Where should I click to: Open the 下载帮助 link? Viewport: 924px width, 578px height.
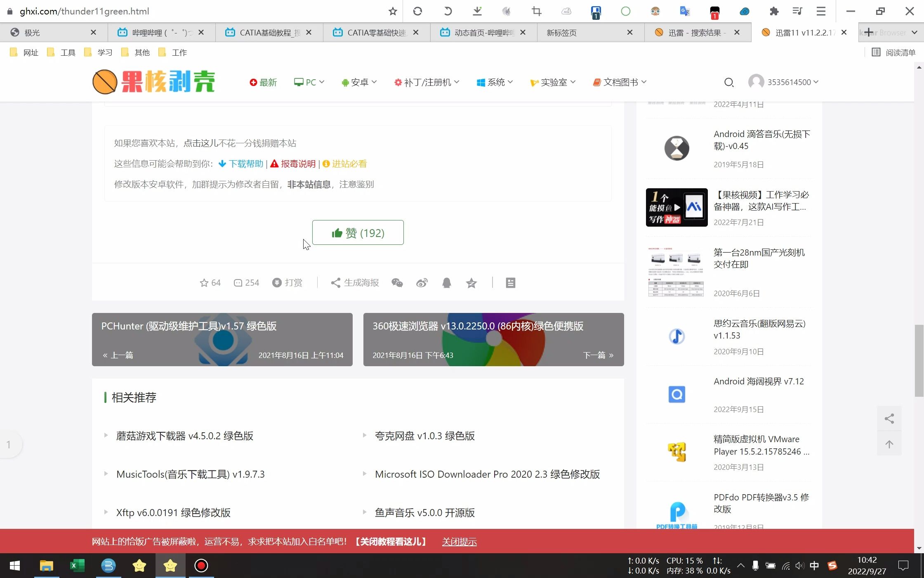click(x=241, y=164)
